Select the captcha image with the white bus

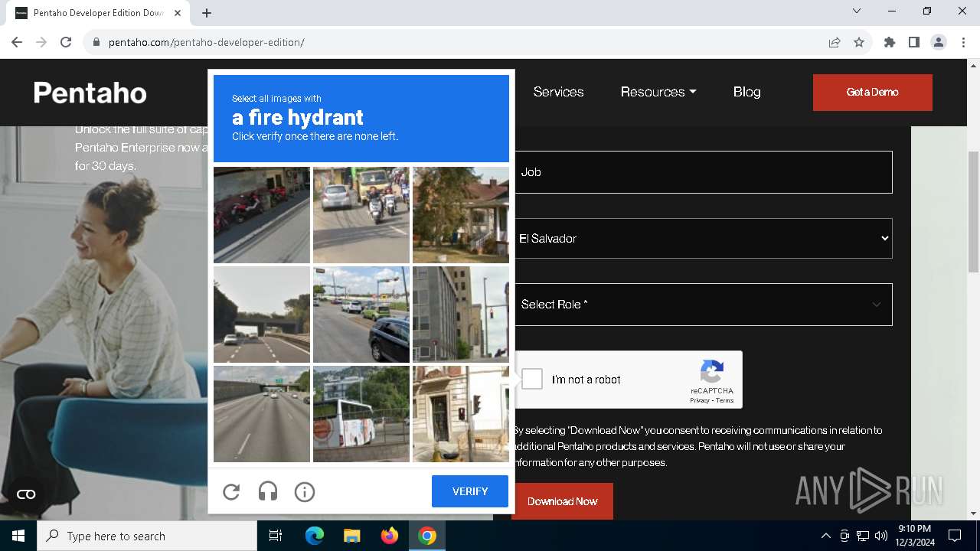361,414
